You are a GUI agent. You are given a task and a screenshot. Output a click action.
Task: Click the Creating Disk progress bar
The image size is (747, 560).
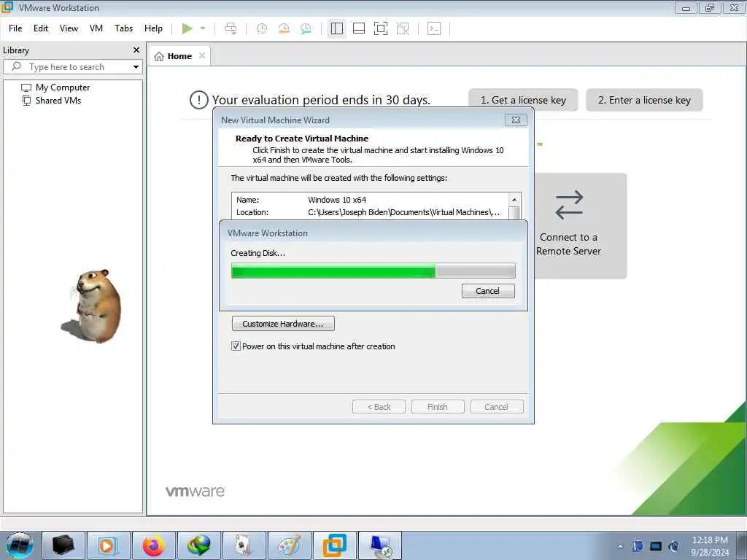point(373,271)
